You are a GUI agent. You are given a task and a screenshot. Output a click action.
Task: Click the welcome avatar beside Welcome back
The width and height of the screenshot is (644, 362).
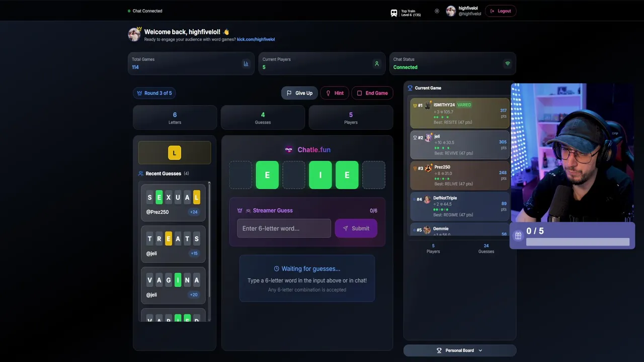[x=134, y=34]
